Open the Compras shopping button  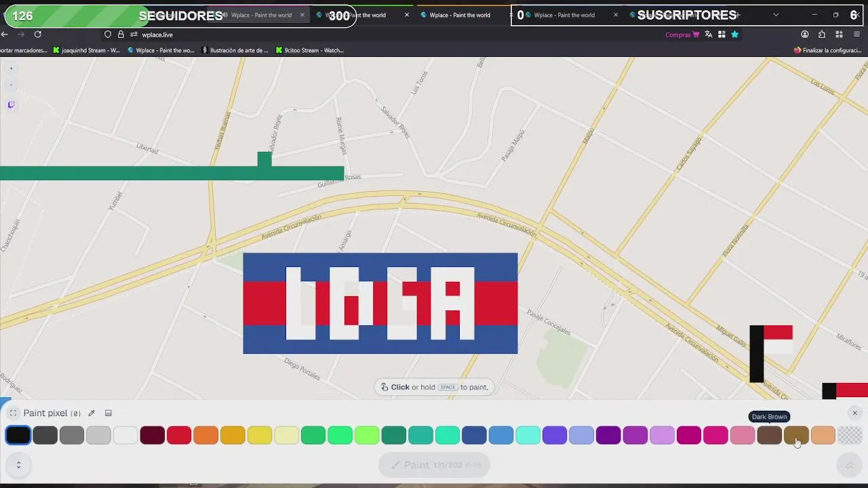tap(682, 35)
